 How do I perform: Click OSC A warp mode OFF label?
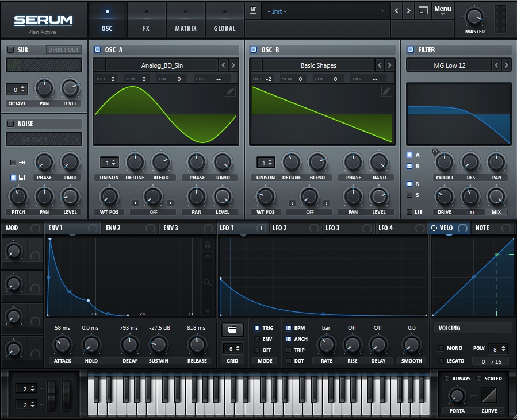click(154, 212)
